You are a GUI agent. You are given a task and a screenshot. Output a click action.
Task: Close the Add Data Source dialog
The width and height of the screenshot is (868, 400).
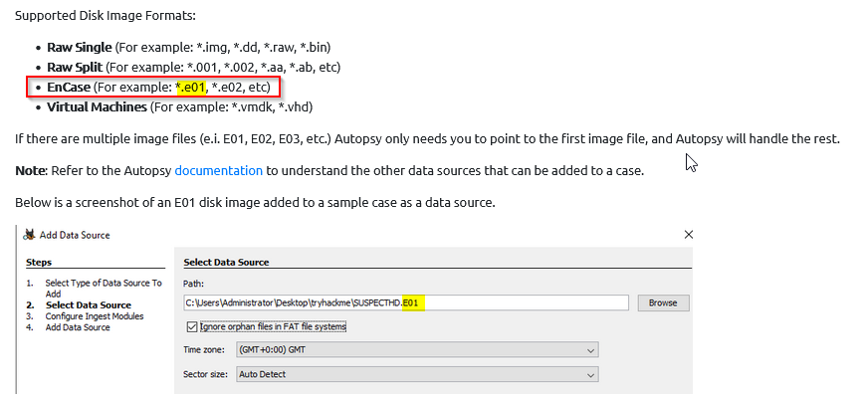click(x=689, y=235)
